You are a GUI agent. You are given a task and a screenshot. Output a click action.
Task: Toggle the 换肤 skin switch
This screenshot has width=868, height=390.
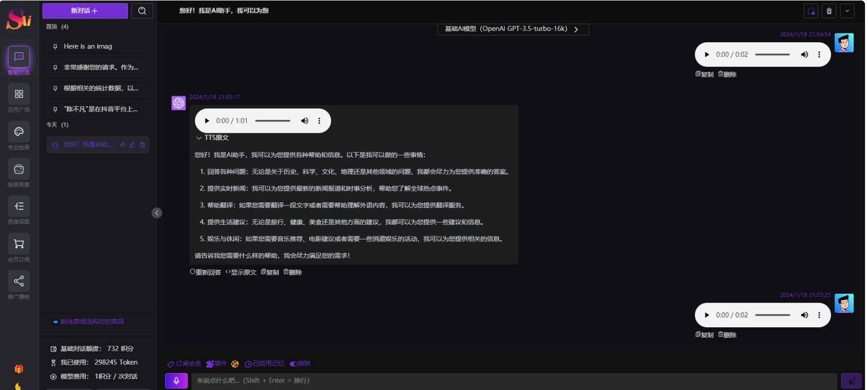[x=300, y=364]
